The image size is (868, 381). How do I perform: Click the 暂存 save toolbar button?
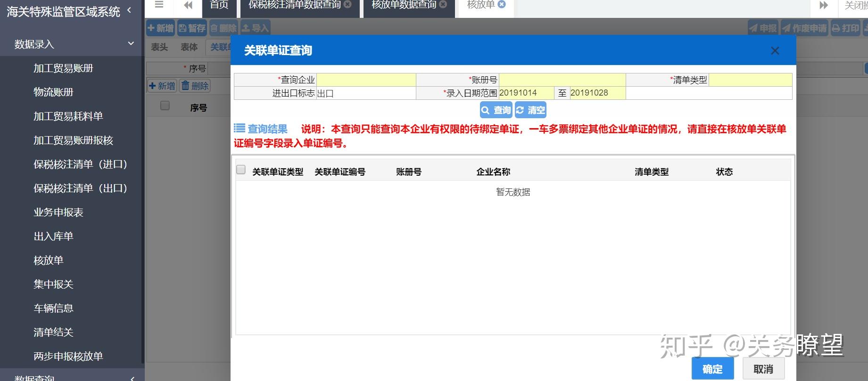192,28
